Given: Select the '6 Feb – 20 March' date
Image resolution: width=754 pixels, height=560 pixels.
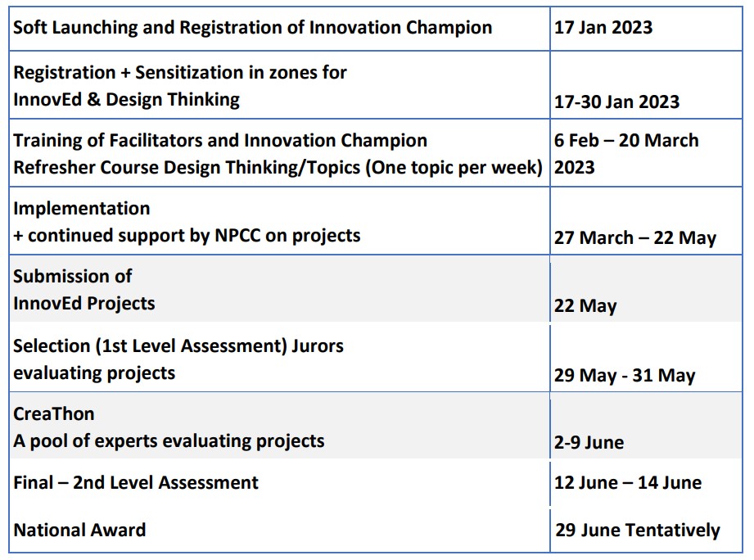Looking at the screenshot, I should pos(626,140).
